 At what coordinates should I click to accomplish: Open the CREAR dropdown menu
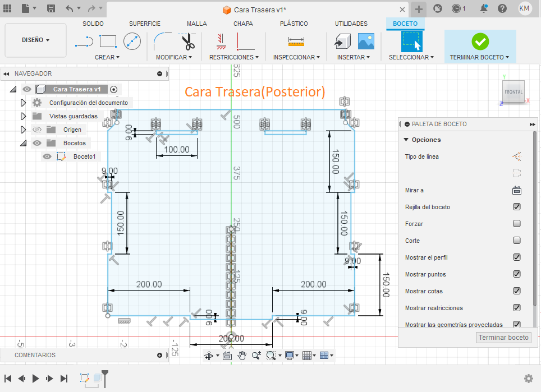coord(107,57)
